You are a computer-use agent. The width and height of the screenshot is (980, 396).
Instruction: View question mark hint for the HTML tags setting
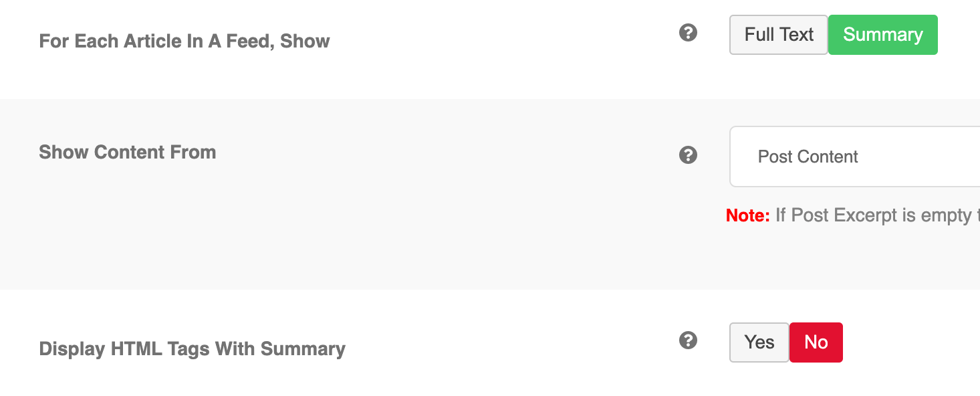[x=688, y=340]
